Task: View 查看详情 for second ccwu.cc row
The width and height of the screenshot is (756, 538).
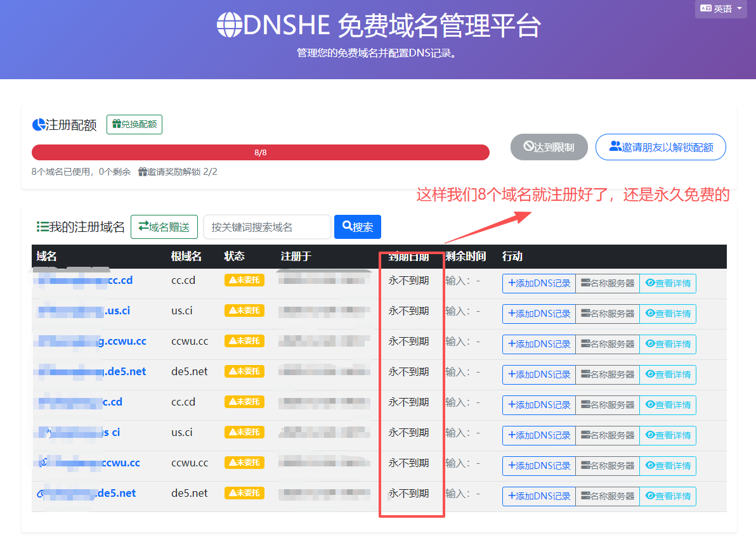Action: (x=668, y=466)
